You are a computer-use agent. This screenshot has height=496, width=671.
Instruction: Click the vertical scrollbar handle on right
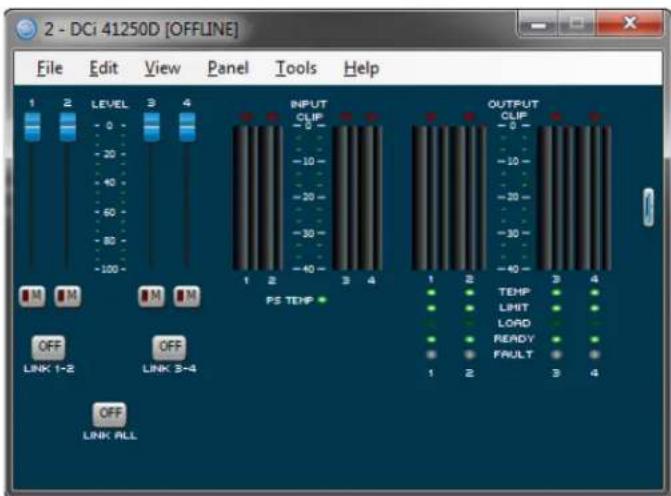(649, 207)
